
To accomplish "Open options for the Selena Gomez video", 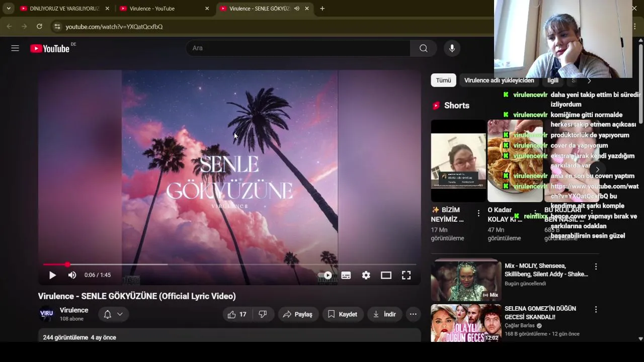I will click(x=596, y=310).
